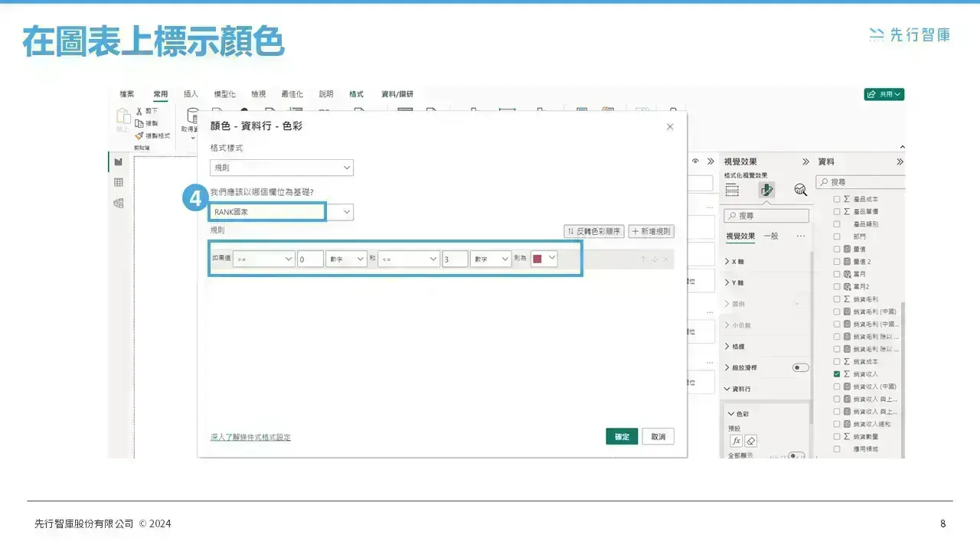Open the RANK國家 field dropdown
This screenshot has height=551, width=980.
pyautogui.click(x=282, y=212)
